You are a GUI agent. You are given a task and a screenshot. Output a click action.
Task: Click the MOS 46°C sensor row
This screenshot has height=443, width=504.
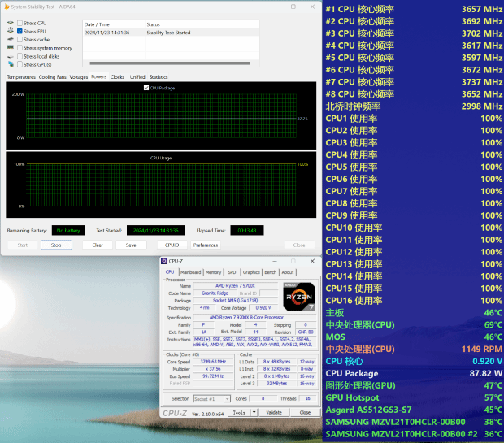413,337
